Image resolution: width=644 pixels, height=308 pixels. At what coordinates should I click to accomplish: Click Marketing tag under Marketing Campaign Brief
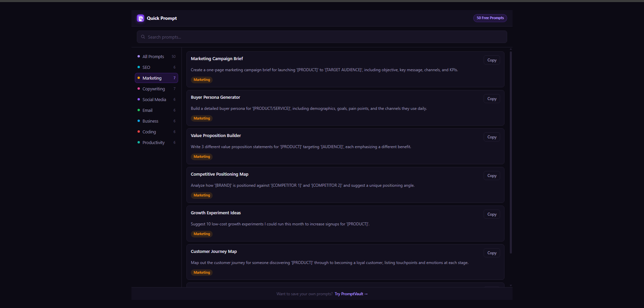(x=202, y=80)
